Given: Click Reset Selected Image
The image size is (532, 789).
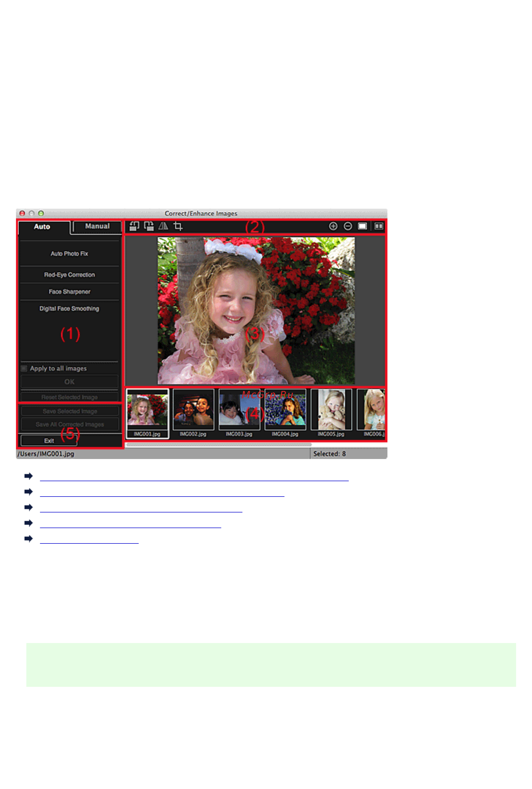Looking at the screenshot, I should 70,397.
